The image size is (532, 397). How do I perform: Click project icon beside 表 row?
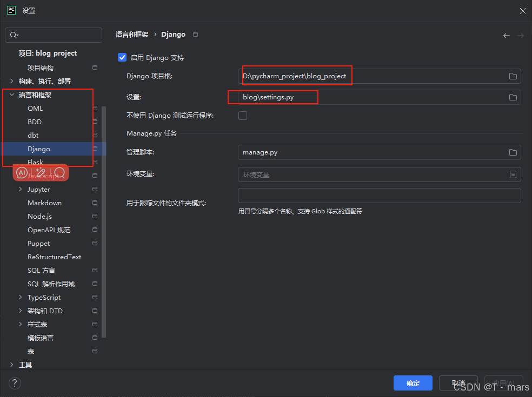pos(95,351)
